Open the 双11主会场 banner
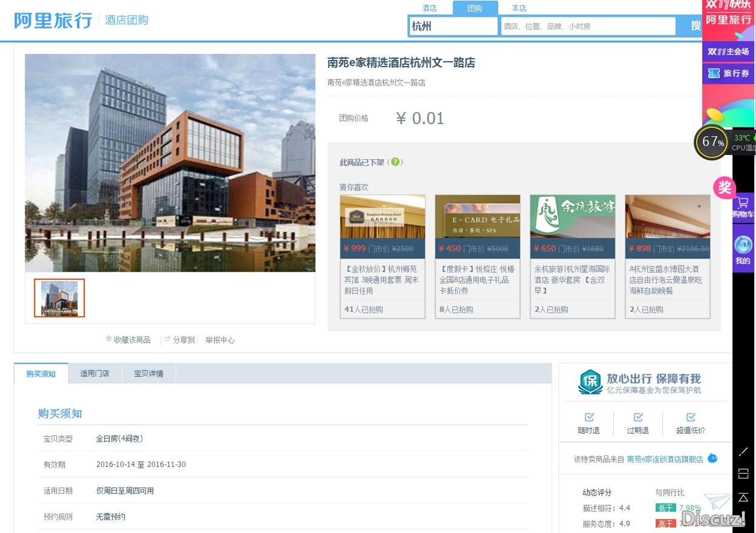This screenshot has height=533, width=756. [728, 51]
